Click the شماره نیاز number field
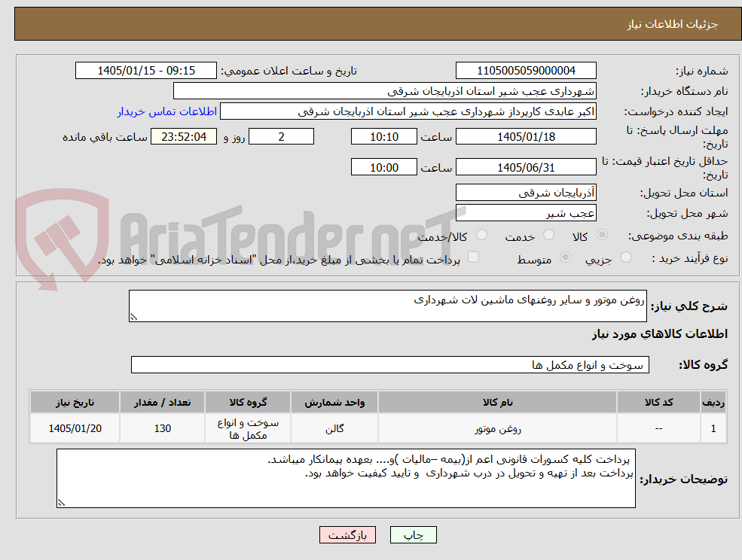This screenshot has width=742, height=560. coord(526,71)
